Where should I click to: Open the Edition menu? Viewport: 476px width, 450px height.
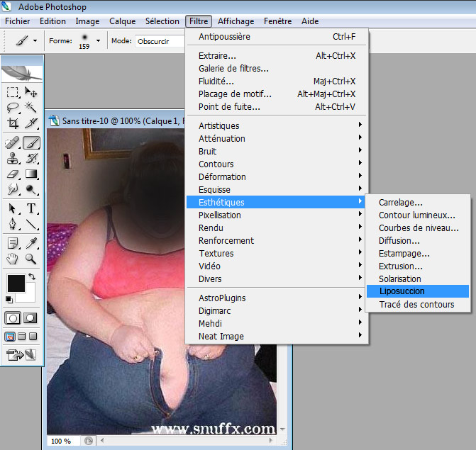(x=52, y=21)
